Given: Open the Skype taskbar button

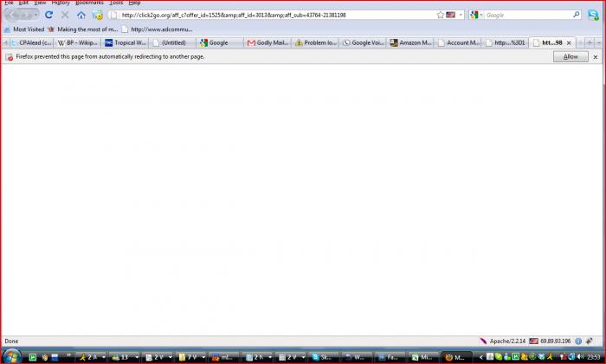Looking at the screenshot, I should tap(323, 357).
